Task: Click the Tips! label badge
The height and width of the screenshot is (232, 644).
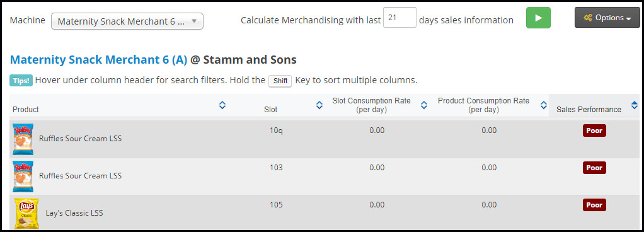Action: pos(21,81)
